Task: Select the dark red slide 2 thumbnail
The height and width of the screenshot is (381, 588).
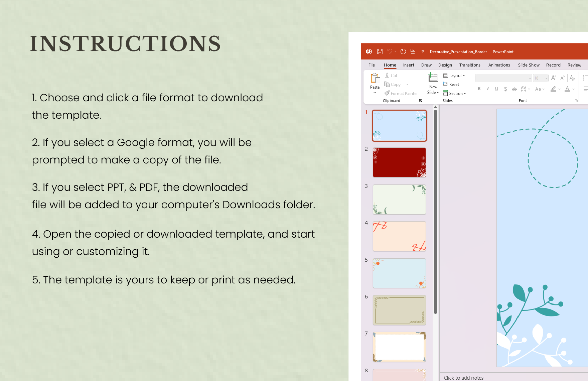Action: tap(399, 162)
